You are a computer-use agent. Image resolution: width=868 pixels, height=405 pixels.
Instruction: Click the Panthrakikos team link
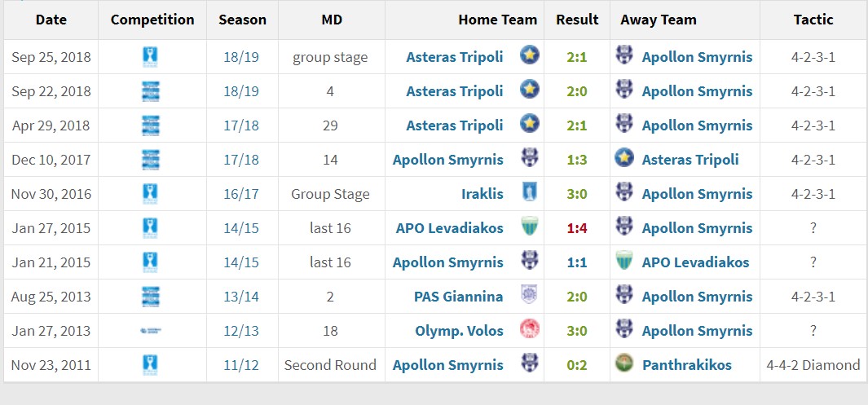(x=687, y=365)
